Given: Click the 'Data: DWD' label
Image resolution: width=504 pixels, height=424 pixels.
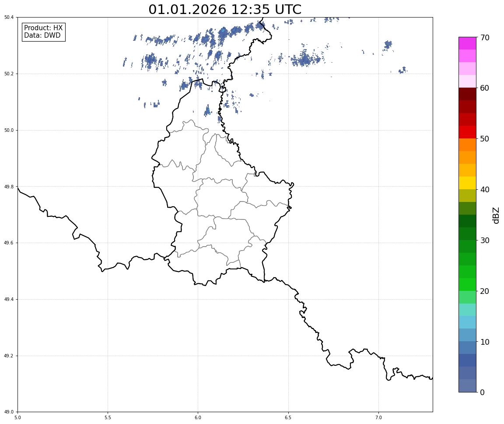Looking at the screenshot, I should [42, 35].
